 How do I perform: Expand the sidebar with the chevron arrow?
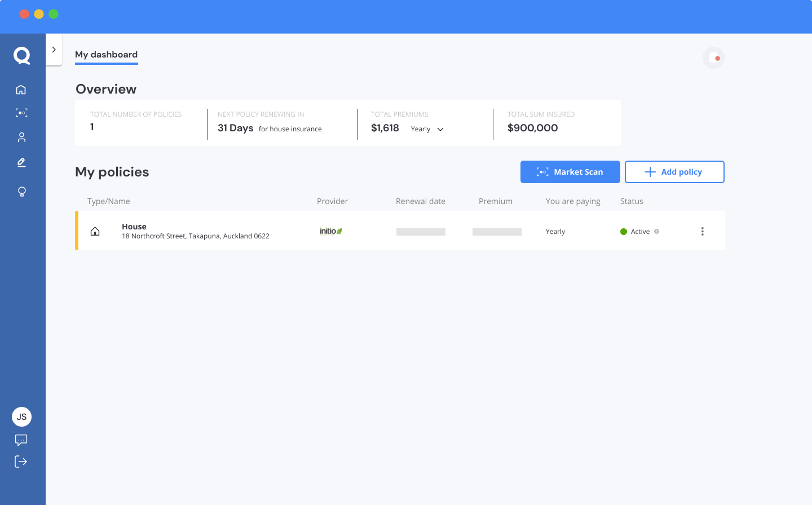(54, 50)
